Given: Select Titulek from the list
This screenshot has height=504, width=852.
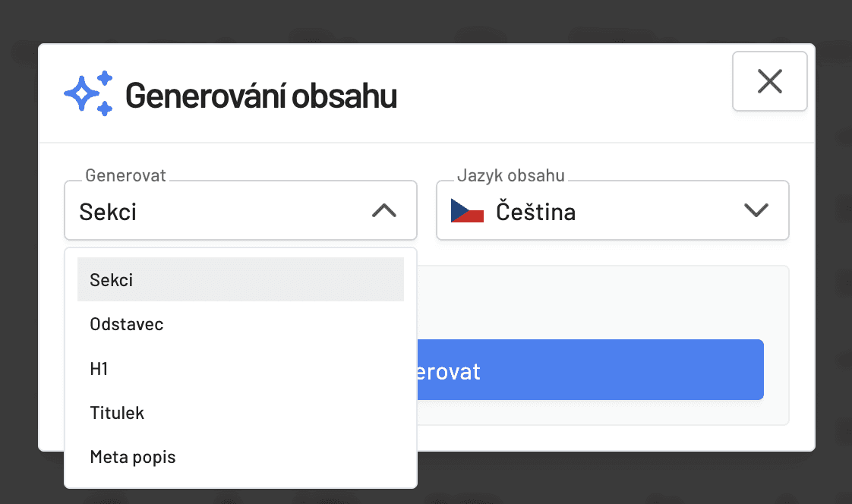Looking at the screenshot, I should click(x=241, y=413).
